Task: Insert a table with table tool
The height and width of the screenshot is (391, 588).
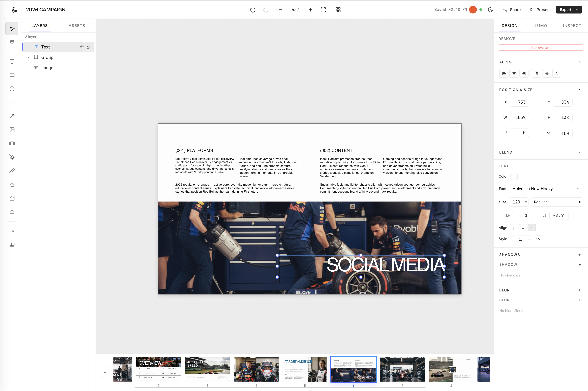Action: click(12, 245)
